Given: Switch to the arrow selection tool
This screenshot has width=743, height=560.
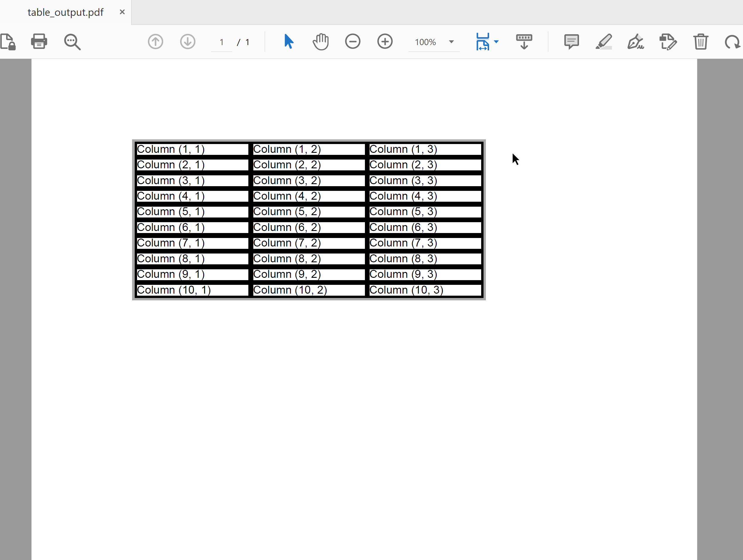Looking at the screenshot, I should click(288, 42).
